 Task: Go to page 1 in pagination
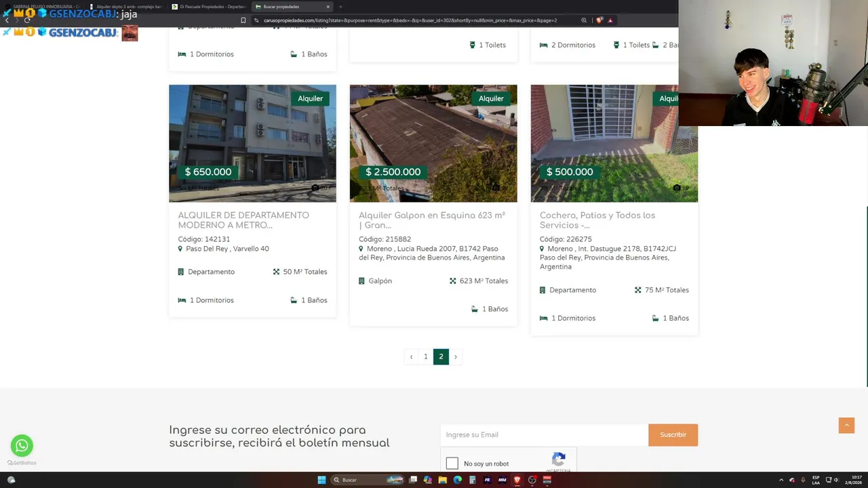426,357
